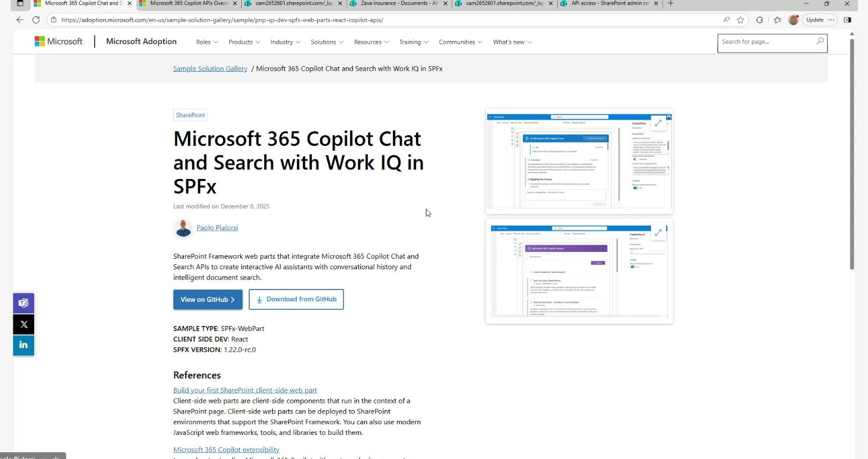Open the Copilot Search web part thumbnail
Image resolution: width=868 pixels, height=459 pixels.
(579, 272)
